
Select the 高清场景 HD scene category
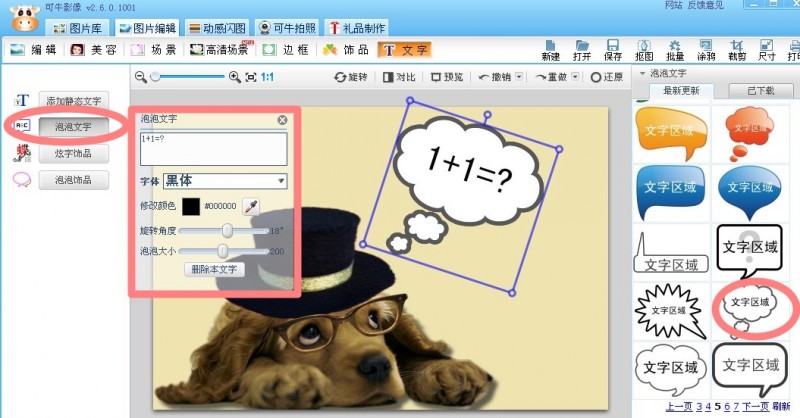point(219,50)
